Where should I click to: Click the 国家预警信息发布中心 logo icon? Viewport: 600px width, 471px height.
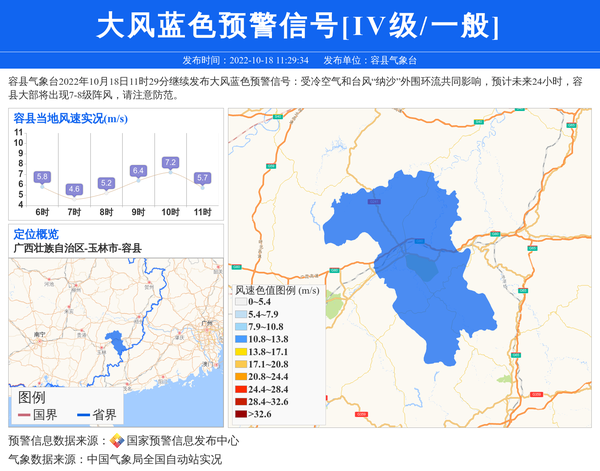click(117, 441)
